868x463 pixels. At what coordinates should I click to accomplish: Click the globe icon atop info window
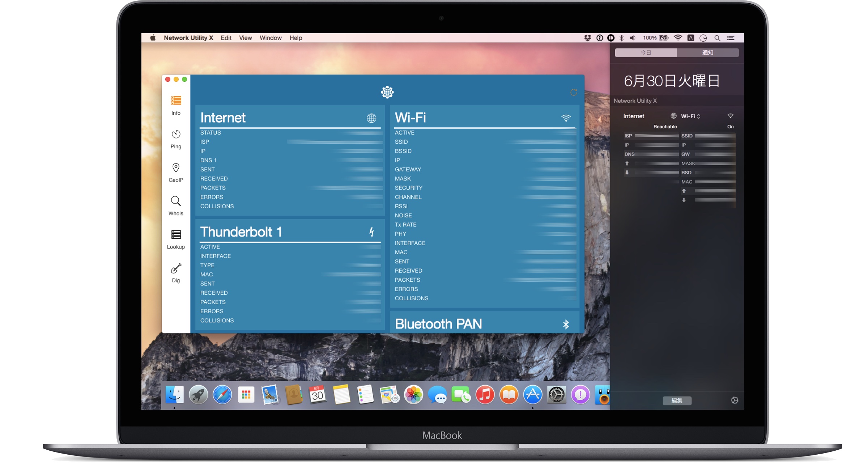pyautogui.click(x=387, y=92)
